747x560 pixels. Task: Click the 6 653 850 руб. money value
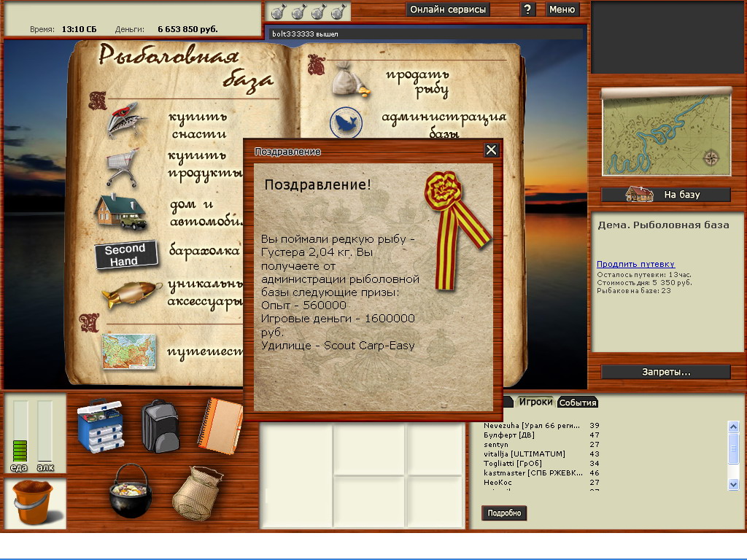pos(187,29)
